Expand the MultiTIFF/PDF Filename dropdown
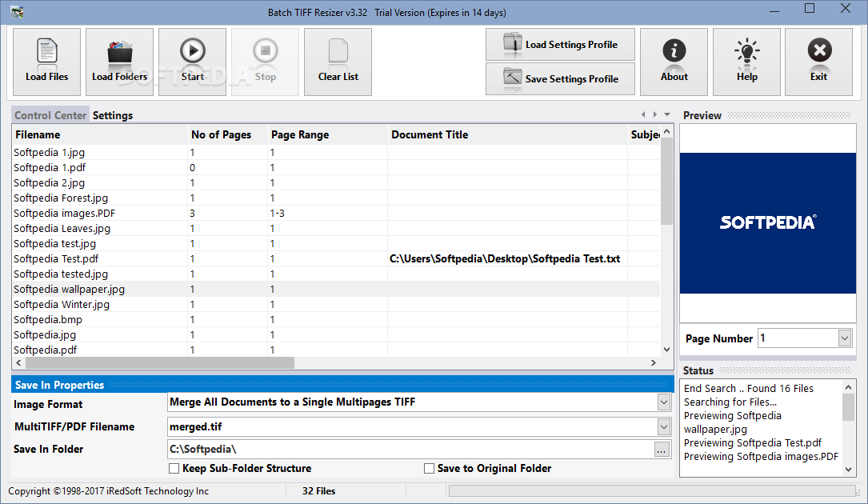The width and height of the screenshot is (868, 504). [x=664, y=426]
